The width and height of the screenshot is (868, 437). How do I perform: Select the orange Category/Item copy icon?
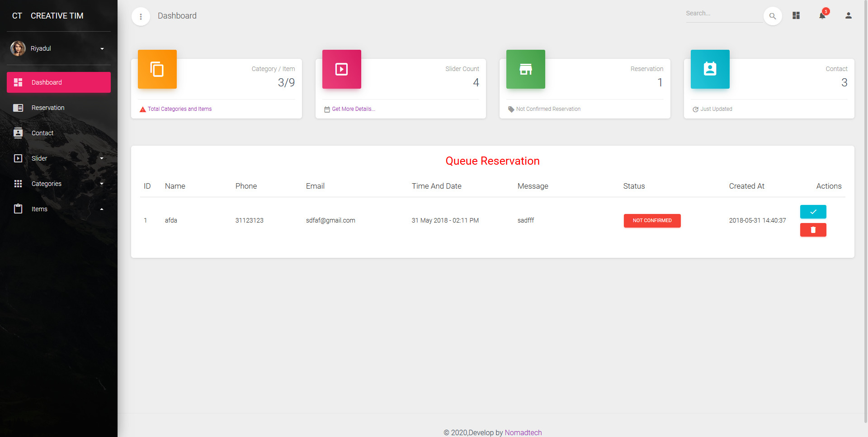[x=157, y=69]
